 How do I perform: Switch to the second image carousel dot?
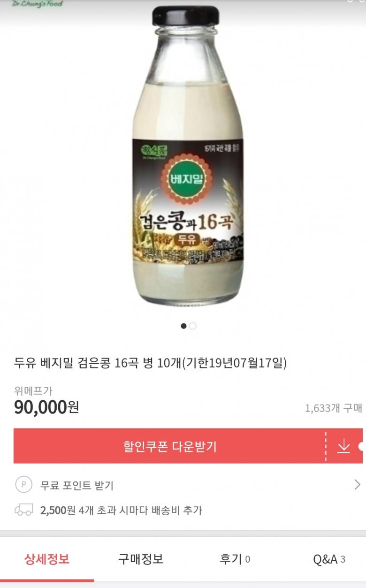(x=193, y=326)
